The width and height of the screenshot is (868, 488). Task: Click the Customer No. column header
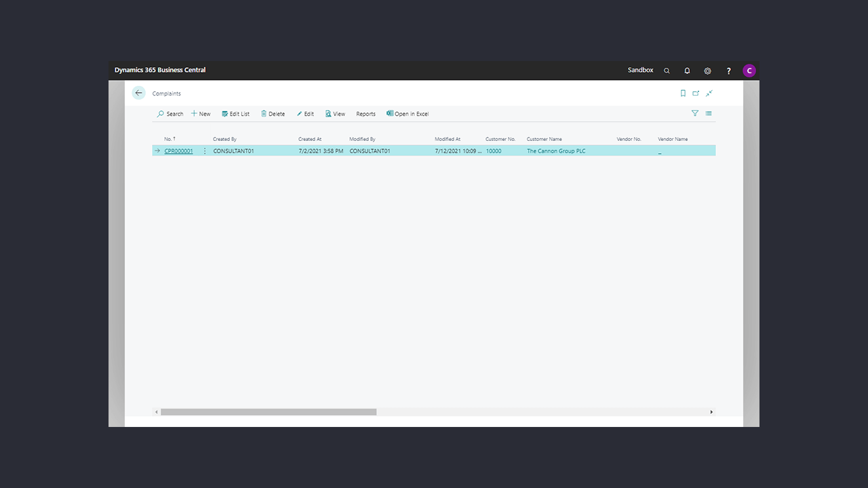click(x=500, y=139)
